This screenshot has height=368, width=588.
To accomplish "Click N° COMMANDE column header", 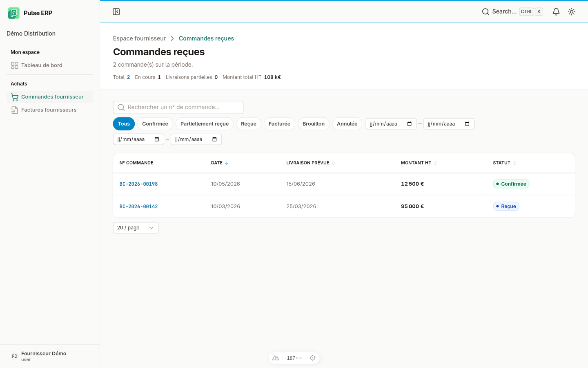I will coord(136,163).
